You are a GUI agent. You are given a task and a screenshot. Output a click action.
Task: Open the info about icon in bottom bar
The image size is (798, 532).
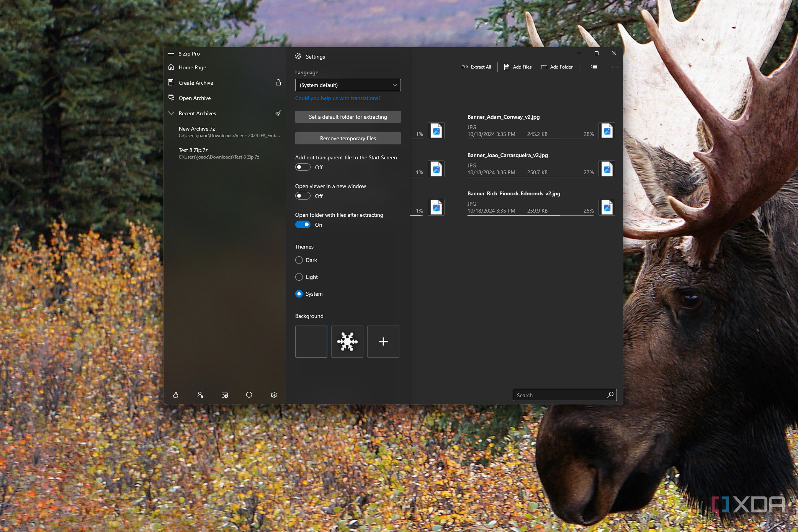[249, 395]
